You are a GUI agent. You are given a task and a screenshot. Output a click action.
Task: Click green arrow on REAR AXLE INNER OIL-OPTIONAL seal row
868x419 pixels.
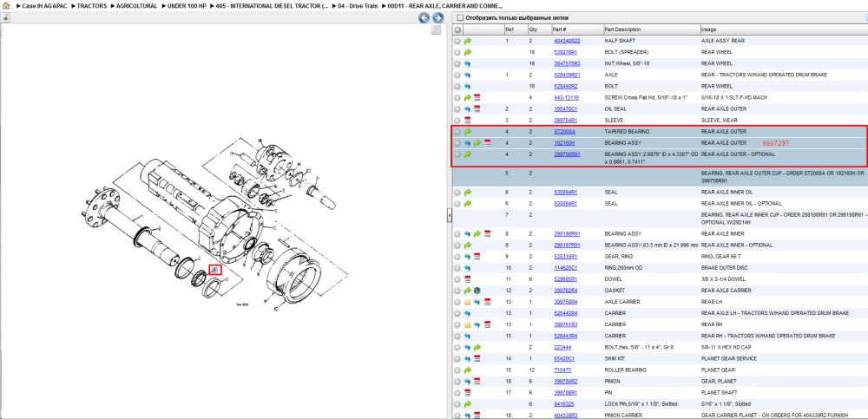tap(467, 204)
